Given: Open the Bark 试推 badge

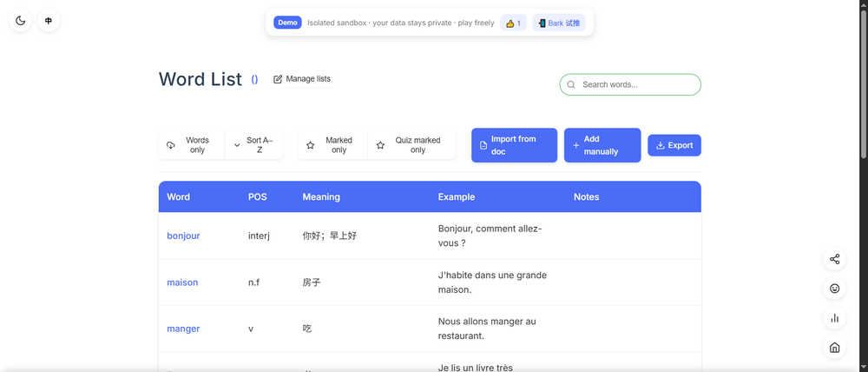Looking at the screenshot, I should pyautogui.click(x=558, y=23).
